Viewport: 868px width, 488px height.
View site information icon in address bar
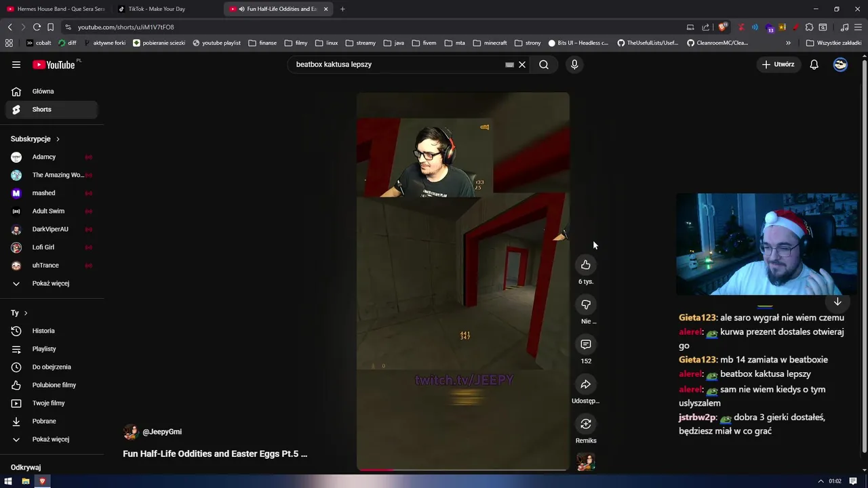68,27
